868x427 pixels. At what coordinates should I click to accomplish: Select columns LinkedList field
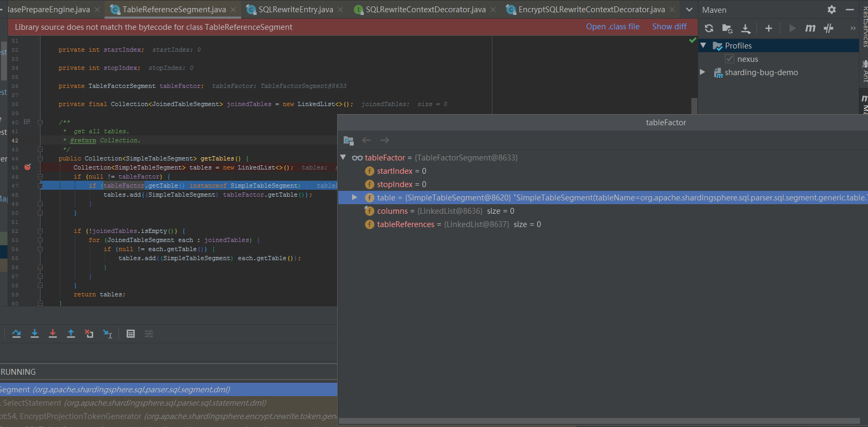(603, 211)
